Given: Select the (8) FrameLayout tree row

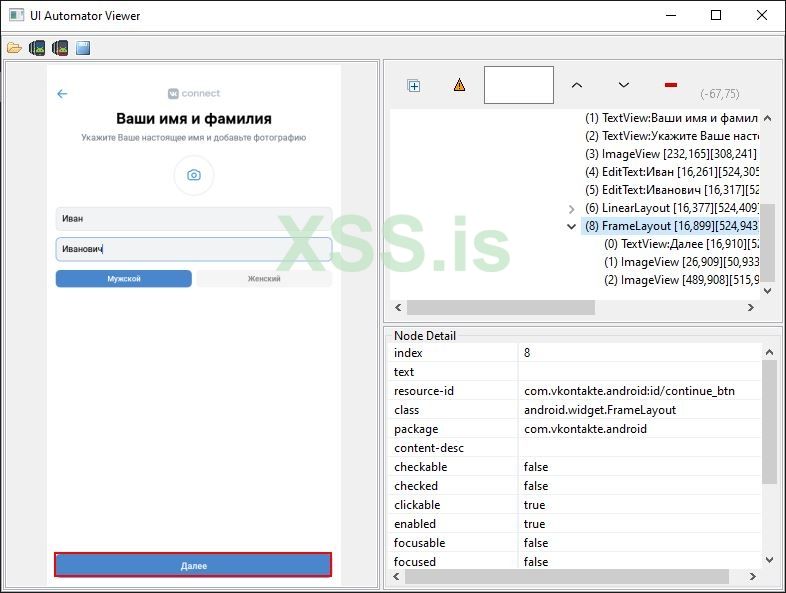Looking at the screenshot, I should pyautogui.click(x=671, y=226).
